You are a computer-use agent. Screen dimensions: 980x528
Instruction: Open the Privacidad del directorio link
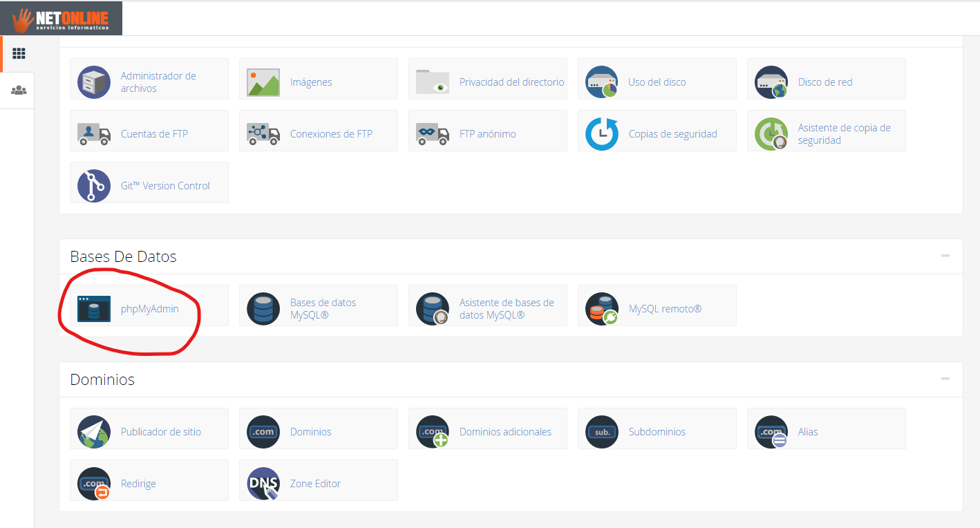[x=512, y=82]
